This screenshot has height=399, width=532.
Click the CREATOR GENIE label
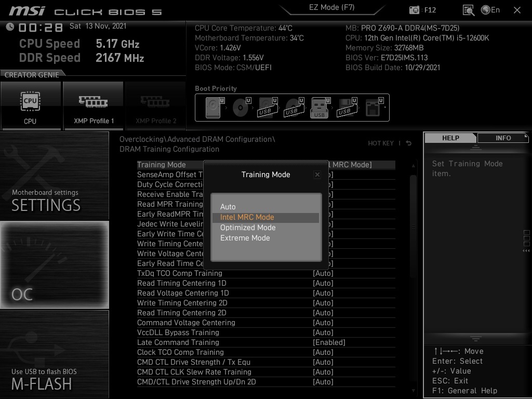[32, 75]
